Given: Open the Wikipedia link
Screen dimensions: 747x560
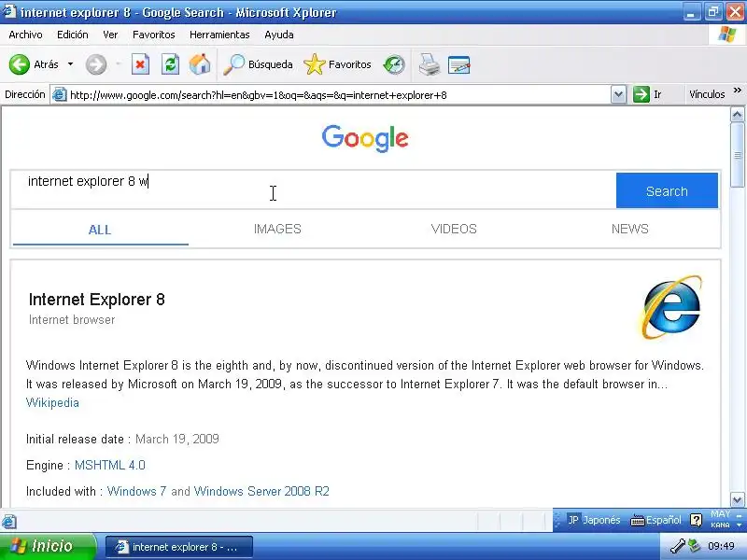Looking at the screenshot, I should (52, 403).
